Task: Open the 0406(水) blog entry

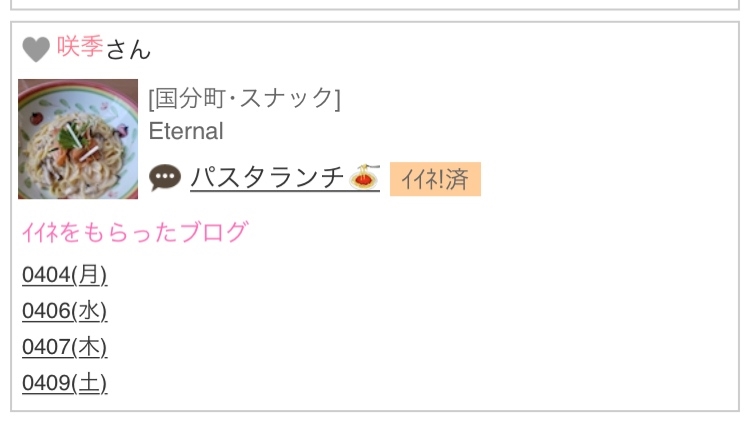Action: pyautogui.click(x=65, y=311)
